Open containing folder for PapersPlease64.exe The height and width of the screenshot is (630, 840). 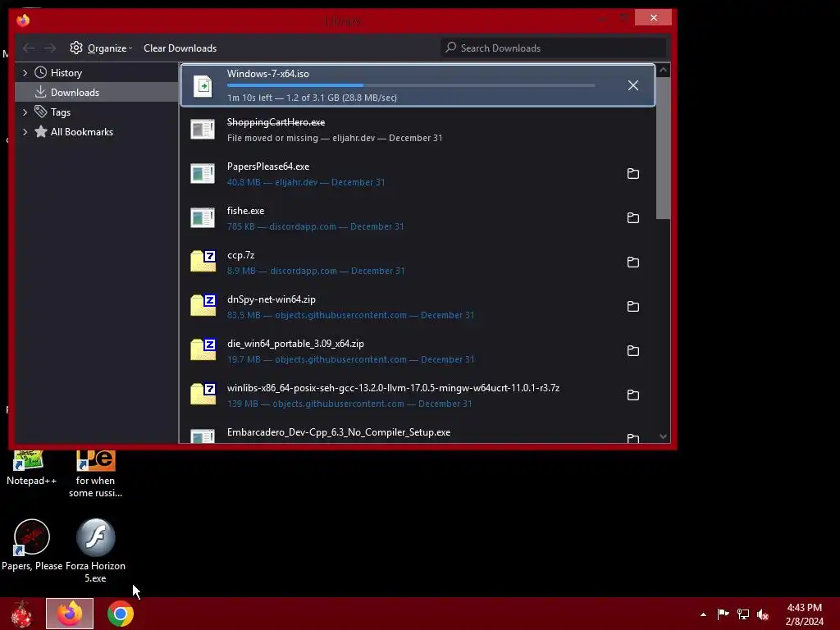tap(632, 174)
